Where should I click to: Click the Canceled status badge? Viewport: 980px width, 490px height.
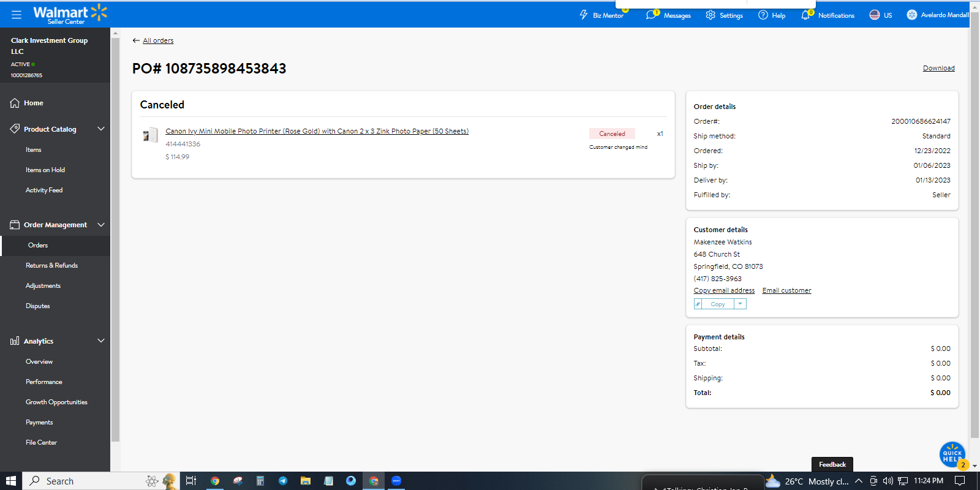pyautogui.click(x=612, y=134)
